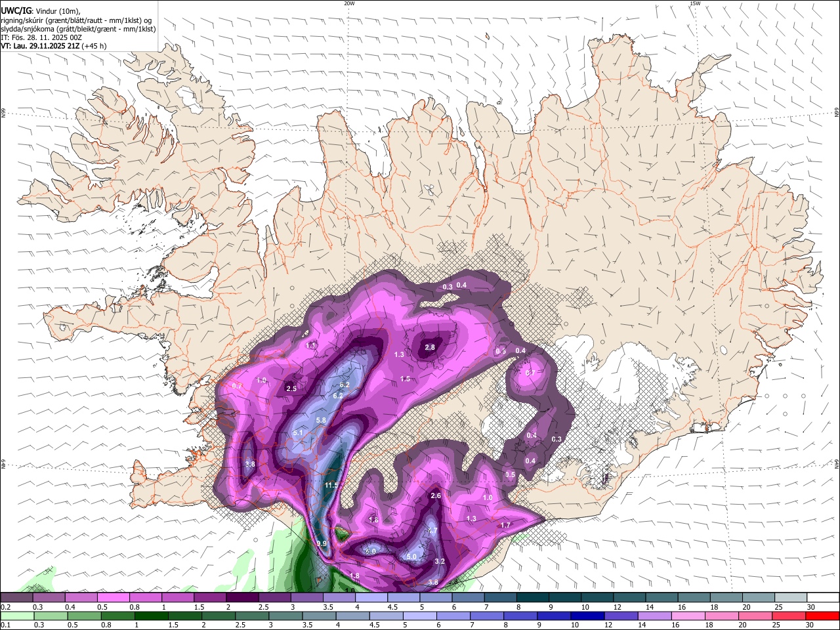Click the 3.2 value label on the map
Viewport: 840px width, 630px height.
click(440, 561)
